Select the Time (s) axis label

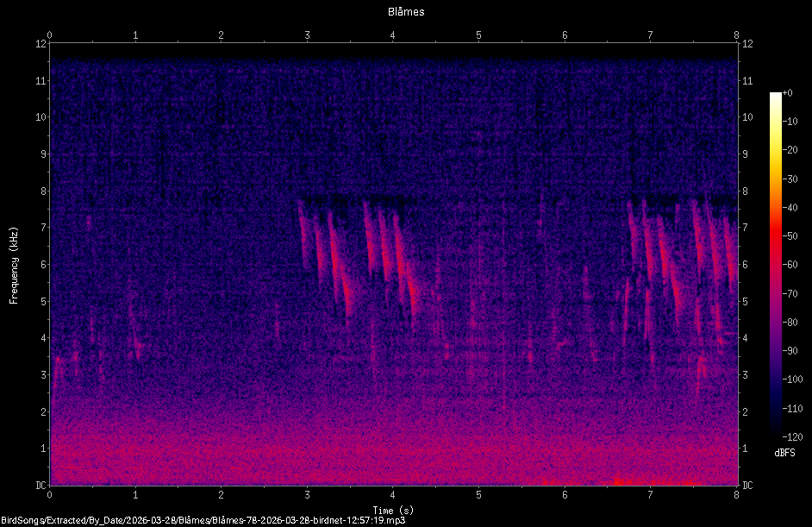coord(393,511)
